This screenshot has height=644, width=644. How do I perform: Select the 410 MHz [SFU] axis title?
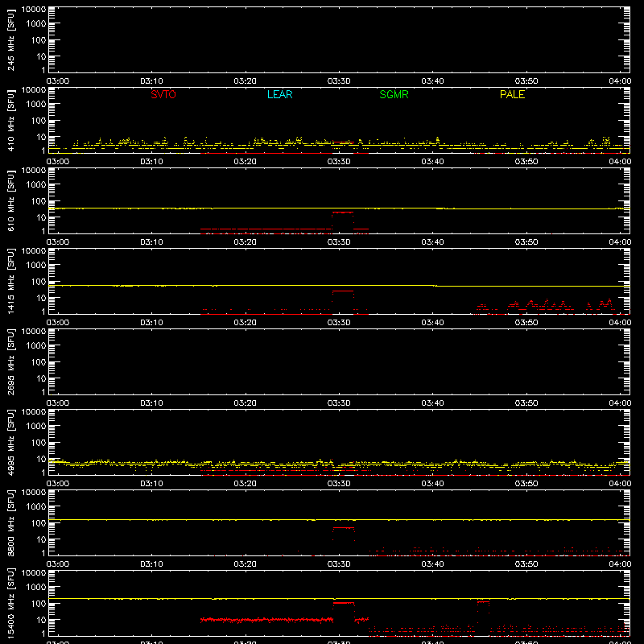(x=10, y=120)
